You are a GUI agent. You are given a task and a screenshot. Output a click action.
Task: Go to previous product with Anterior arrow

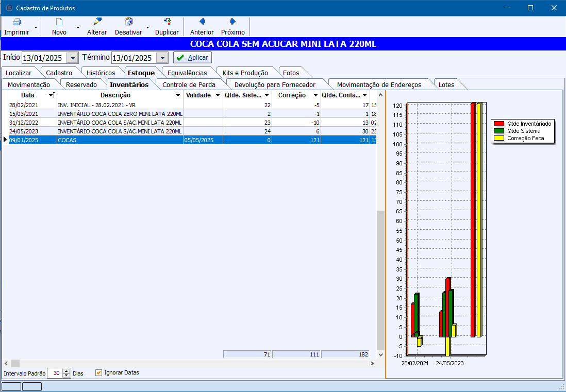pos(202,22)
